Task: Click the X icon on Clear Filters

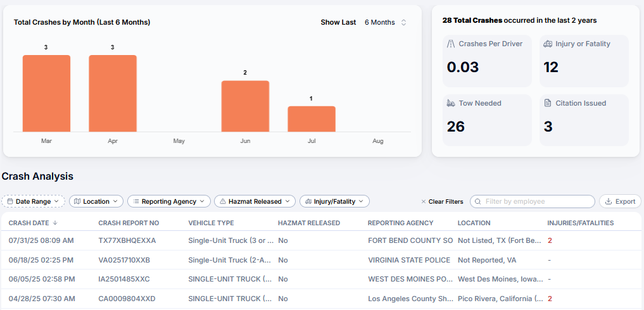Action: 424,202
